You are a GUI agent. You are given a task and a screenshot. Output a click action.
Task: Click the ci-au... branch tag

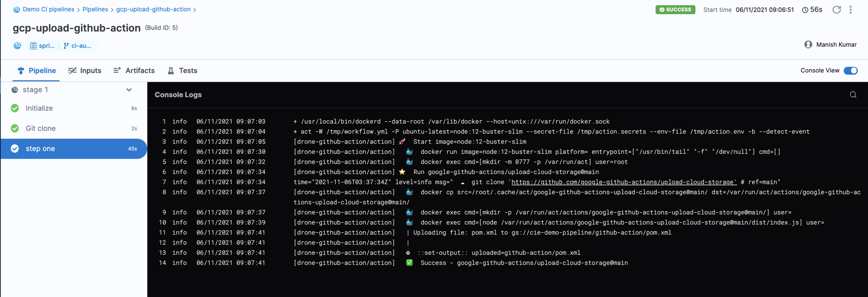click(78, 45)
